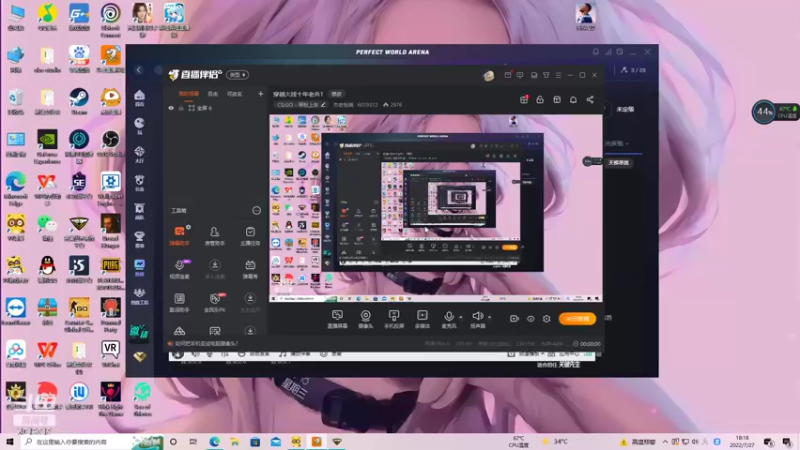Open the 弹幕姬 tool in the toolbox
The image size is (800, 450).
(250, 269)
